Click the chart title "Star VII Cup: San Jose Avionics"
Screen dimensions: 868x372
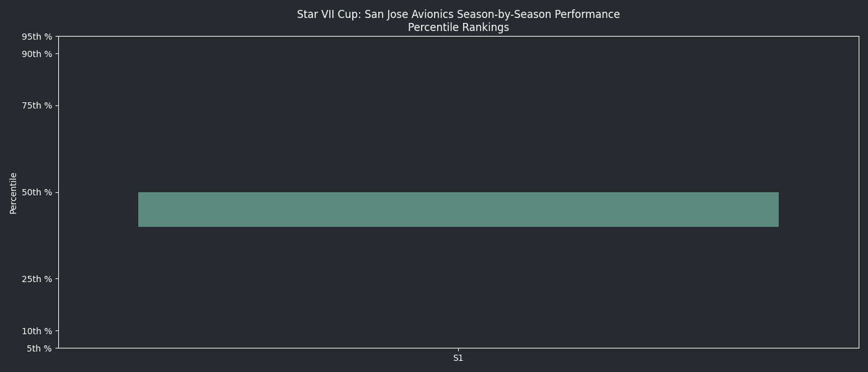(458, 14)
